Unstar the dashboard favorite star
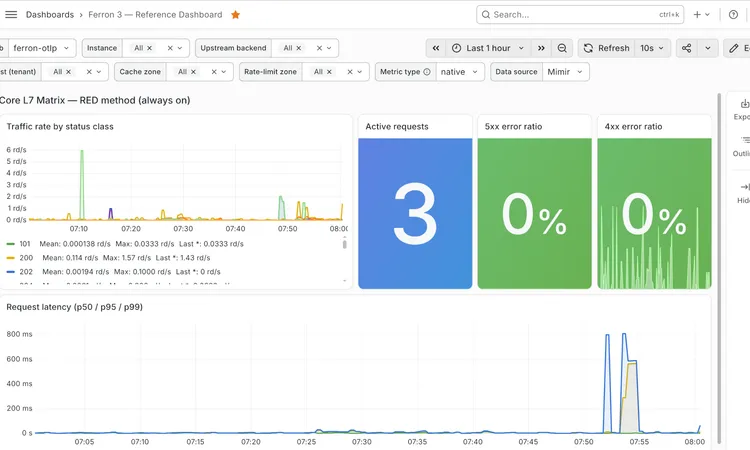 point(235,15)
